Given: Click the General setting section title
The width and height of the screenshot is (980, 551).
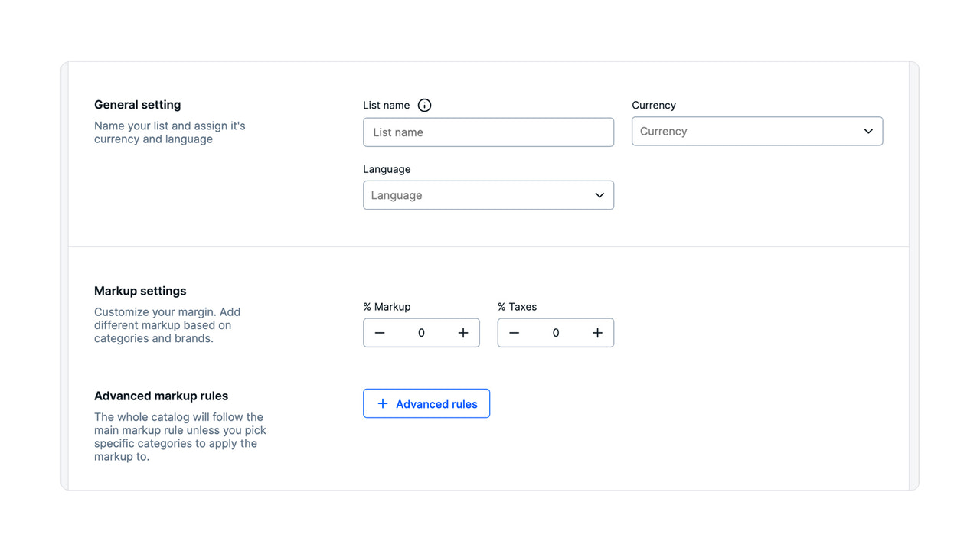Looking at the screenshot, I should click(137, 105).
